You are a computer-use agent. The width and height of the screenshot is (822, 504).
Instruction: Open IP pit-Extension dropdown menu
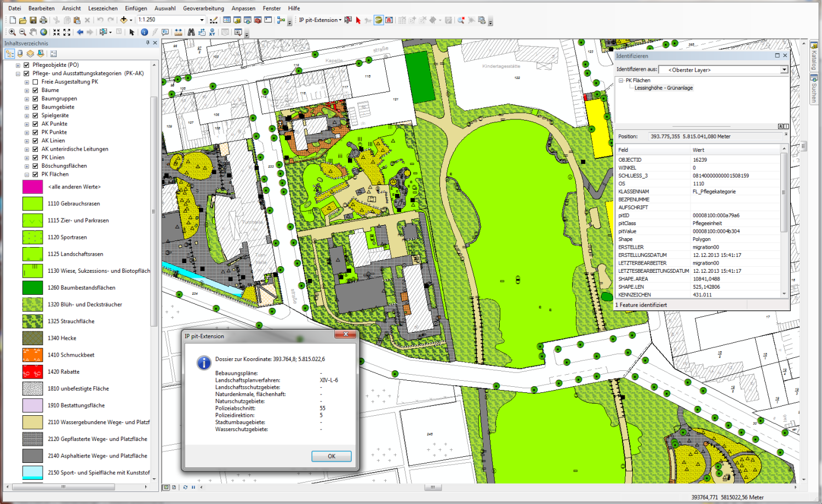click(320, 20)
